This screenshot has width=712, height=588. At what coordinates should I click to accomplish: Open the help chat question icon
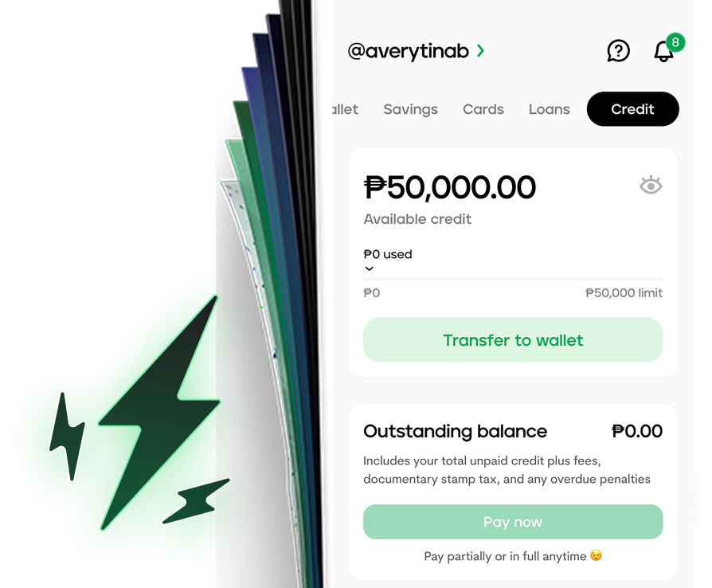click(x=618, y=50)
